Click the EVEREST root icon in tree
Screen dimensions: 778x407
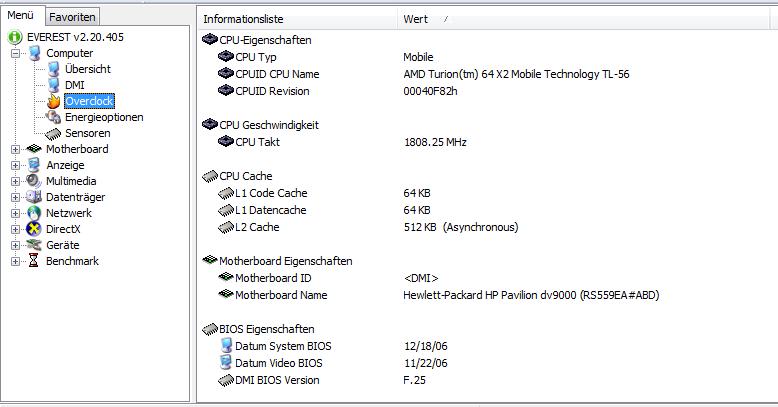15,37
